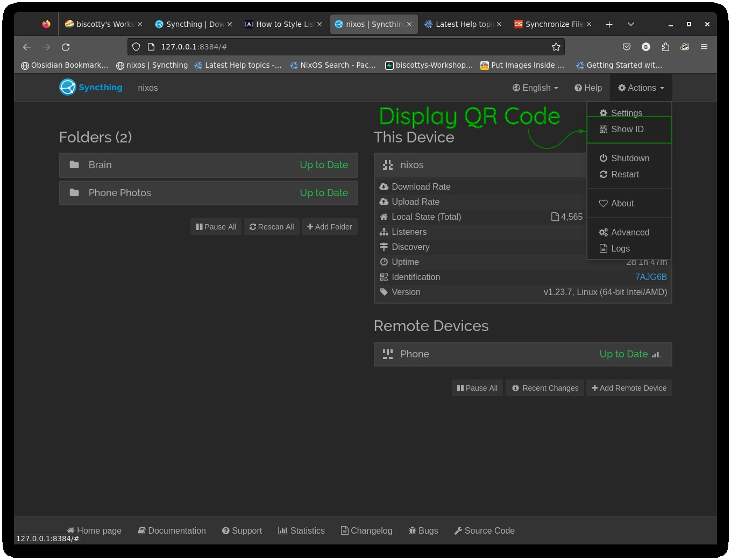Pause all folders button
This screenshot has height=560, width=731.
216,227
